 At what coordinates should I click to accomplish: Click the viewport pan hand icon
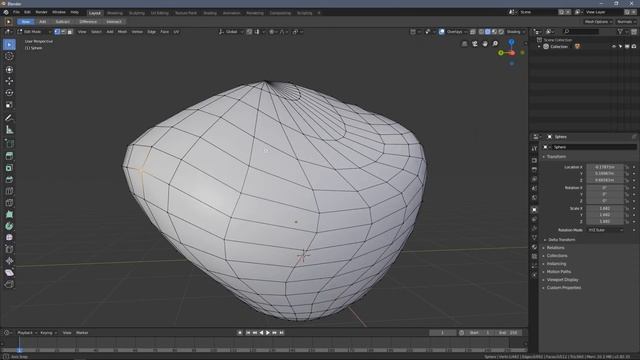point(485,44)
